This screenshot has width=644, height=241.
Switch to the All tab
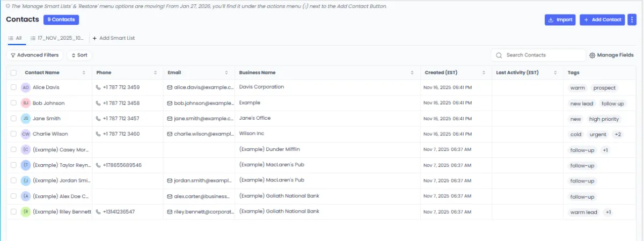pos(15,38)
